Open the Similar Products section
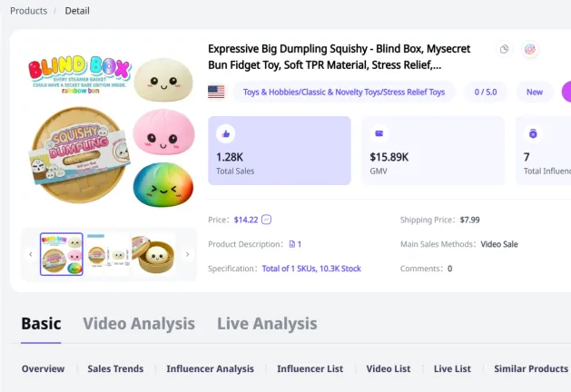The width and height of the screenshot is (571, 392). click(531, 368)
